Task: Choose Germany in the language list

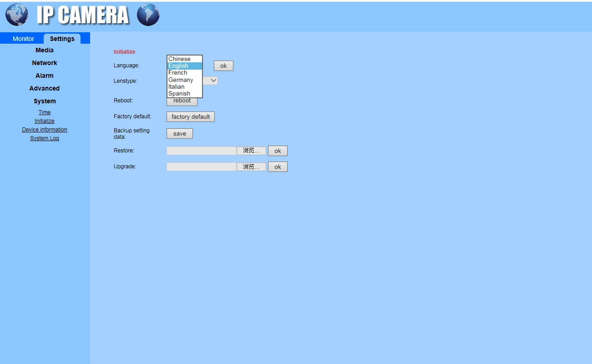Action: (x=185, y=80)
